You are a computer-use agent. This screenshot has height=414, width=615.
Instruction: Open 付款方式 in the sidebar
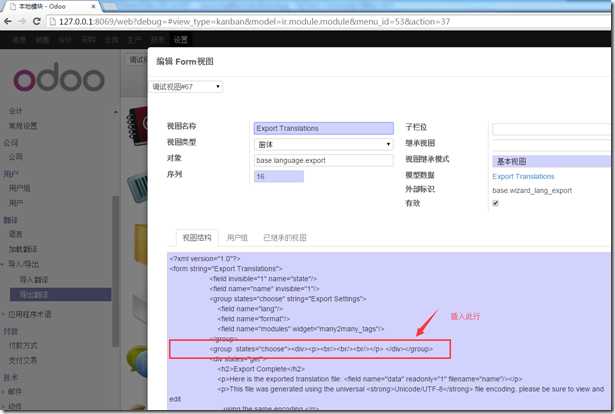(x=23, y=346)
